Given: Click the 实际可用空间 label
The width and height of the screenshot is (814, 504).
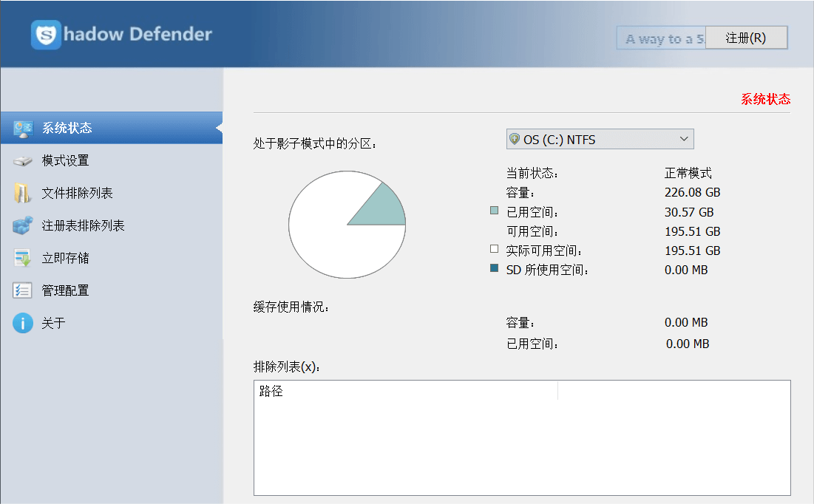Looking at the screenshot, I should 544,251.
